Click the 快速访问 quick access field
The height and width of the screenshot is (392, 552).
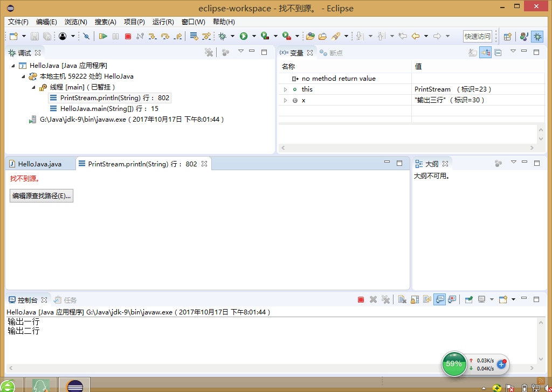pyautogui.click(x=478, y=36)
